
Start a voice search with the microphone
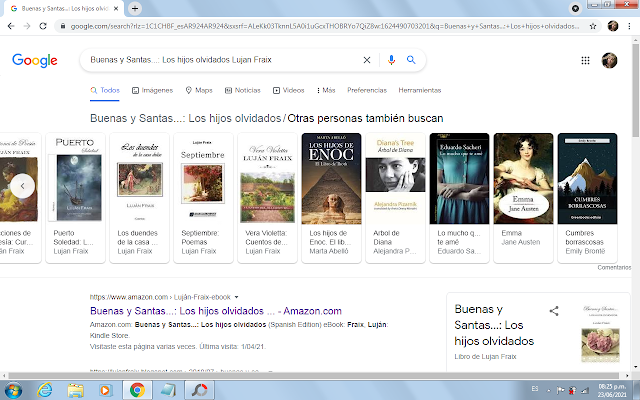pos(391,60)
